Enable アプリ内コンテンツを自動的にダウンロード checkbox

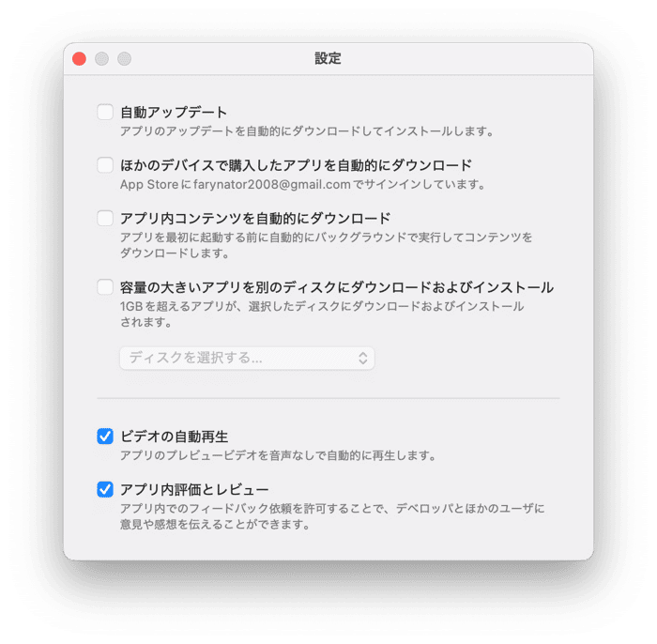(x=105, y=219)
